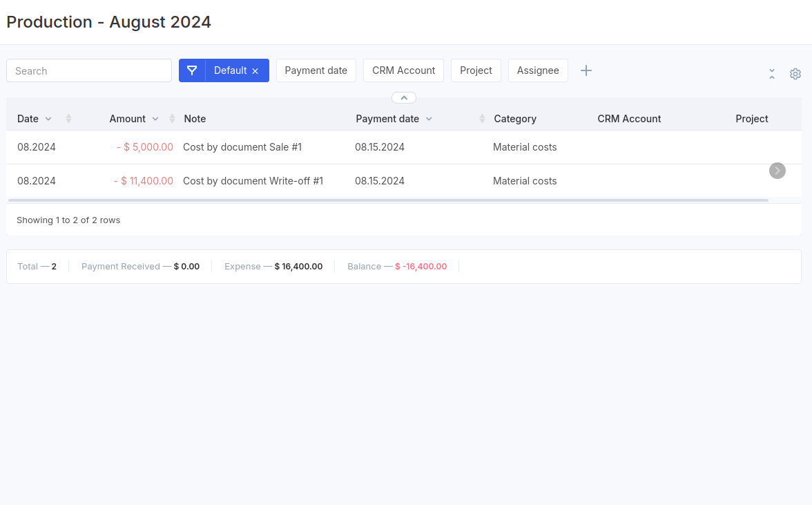Collapse the filter panel with up chevron

click(x=404, y=97)
